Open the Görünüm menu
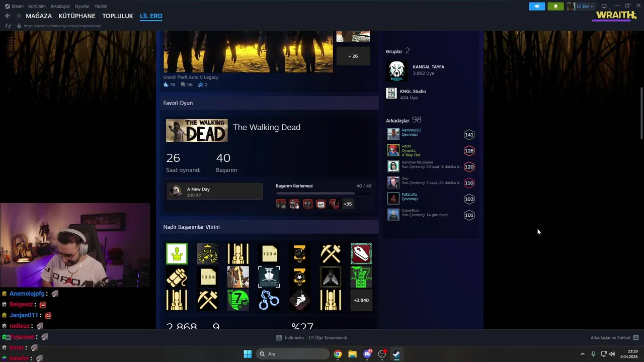644x362 pixels. [x=37, y=6]
